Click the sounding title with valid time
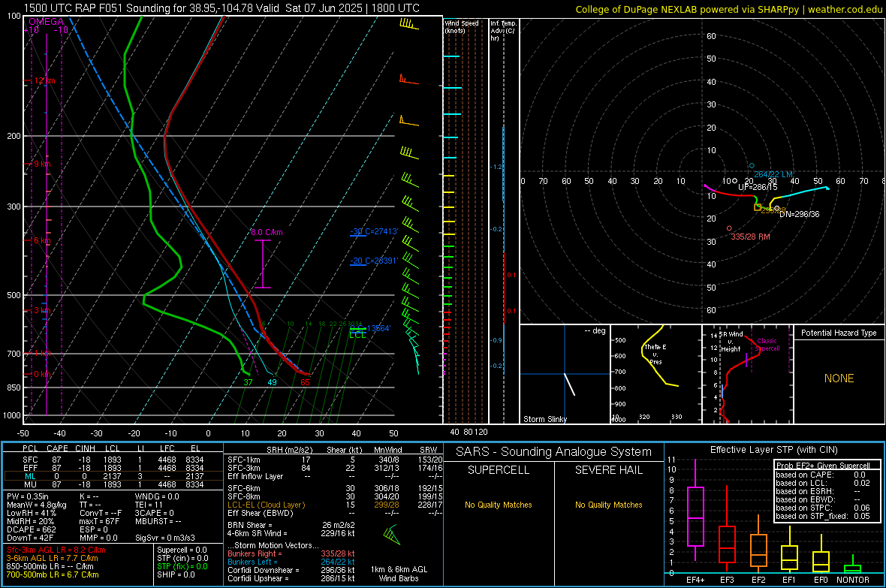 (x=221, y=8)
